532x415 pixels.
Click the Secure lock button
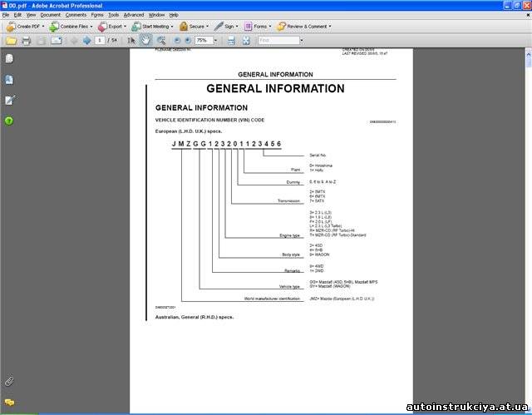[x=192, y=27]
